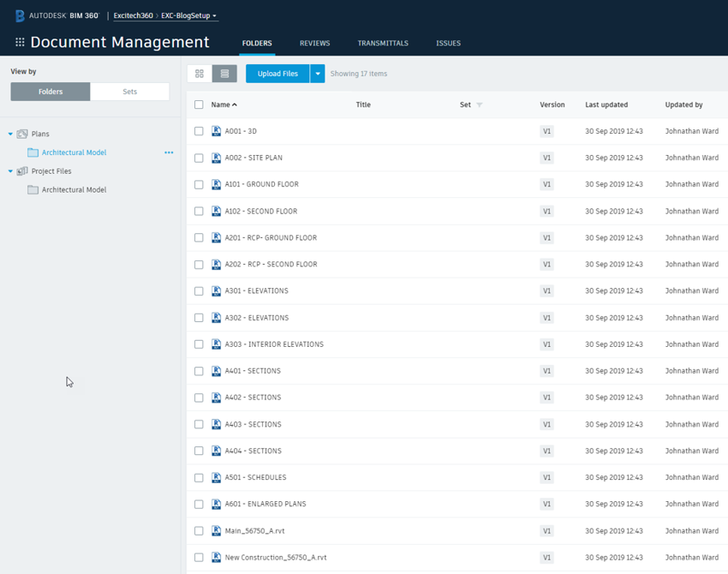Click the Project Files root folder icon
The image size is (728, 574).
click(x=22, y=171)
